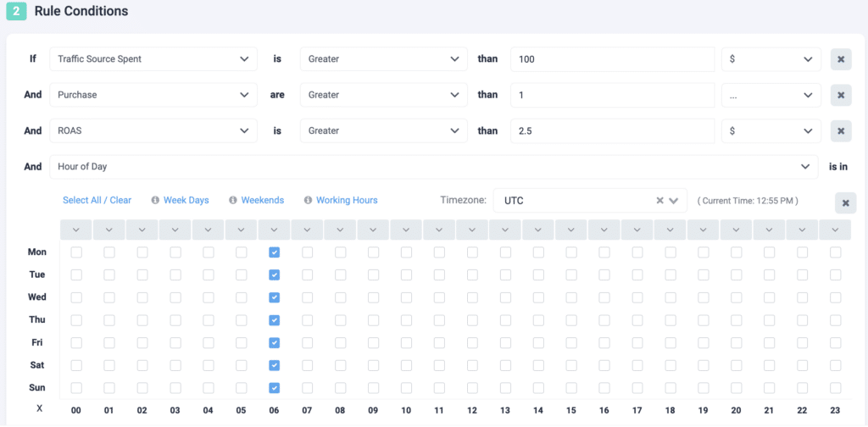Image resolution: width=868 pixels, height=427 pixels.
Task: Uncheck Thursday at hour 06
Action: (x=274, y=320)
